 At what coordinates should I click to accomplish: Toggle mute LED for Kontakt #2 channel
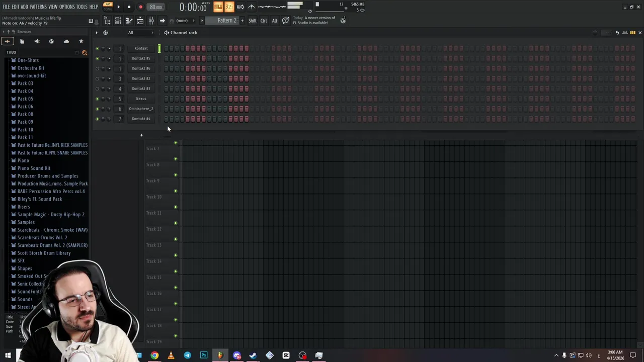(97, 78)
